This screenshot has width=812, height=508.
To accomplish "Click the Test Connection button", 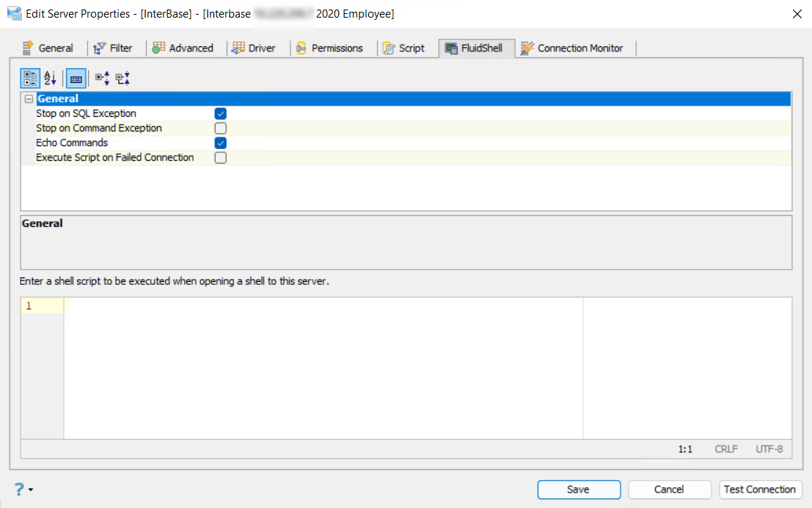I will 760,490.
